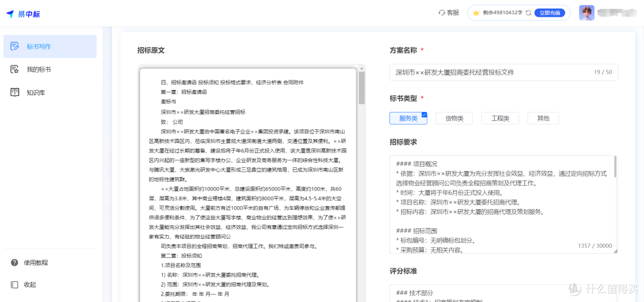Click the 招标原文 document scrollbar thumb

361,88
